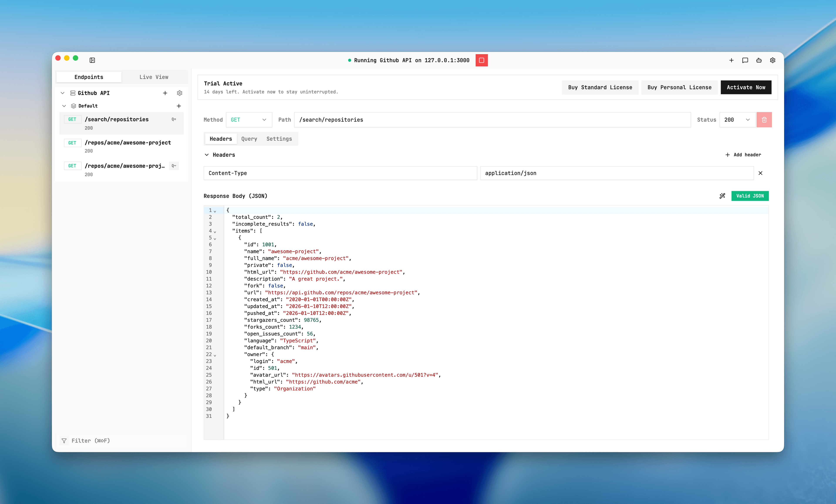Add an endpoint to the Default group
This screenshot has width=836, height=504.
click(x=179, y=106)
